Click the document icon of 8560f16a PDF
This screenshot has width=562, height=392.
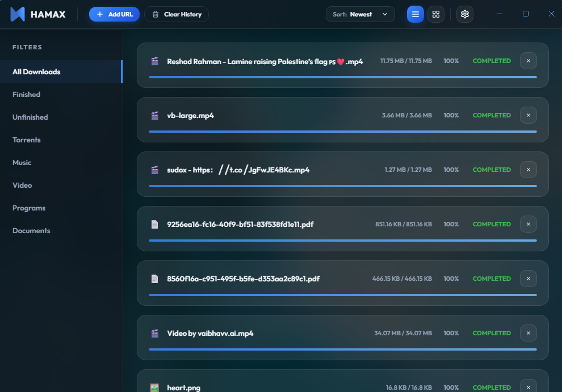tap(155, 279)
